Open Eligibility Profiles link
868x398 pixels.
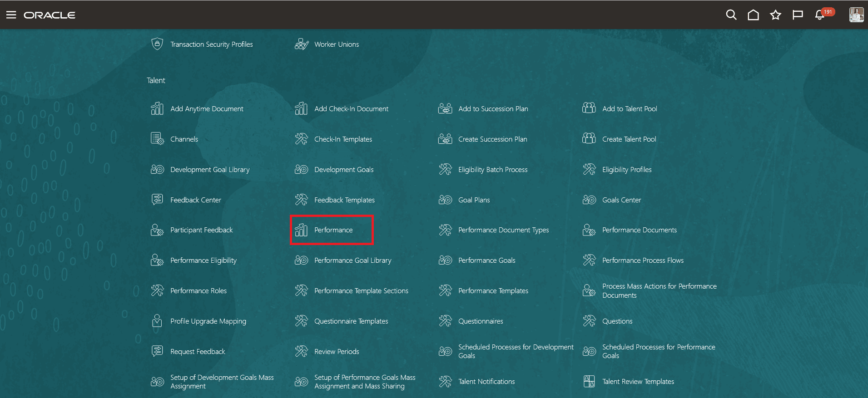point(627,170)
